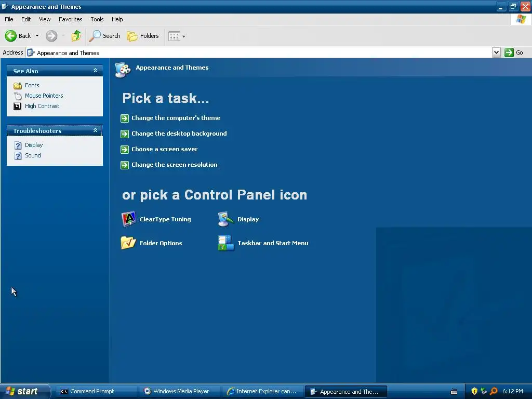The height and width of the screenshot is (399, 532).
Task: Click the Mouse Pointers icon
Action: tap(18, 96)
